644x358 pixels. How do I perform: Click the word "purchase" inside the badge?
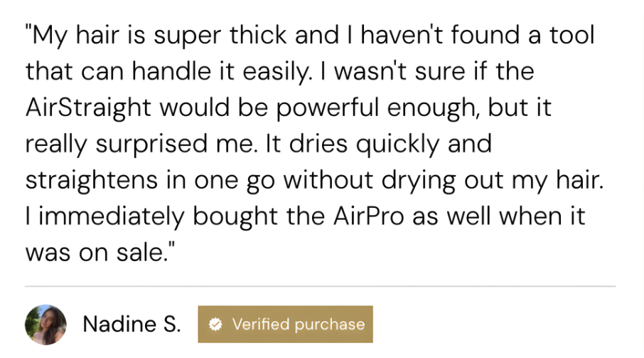(329, 325)
